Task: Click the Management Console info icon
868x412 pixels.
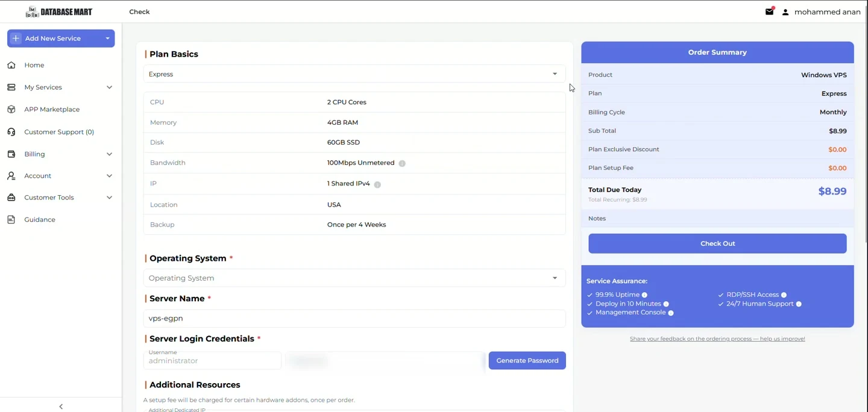Action: (x=671, y=313)
